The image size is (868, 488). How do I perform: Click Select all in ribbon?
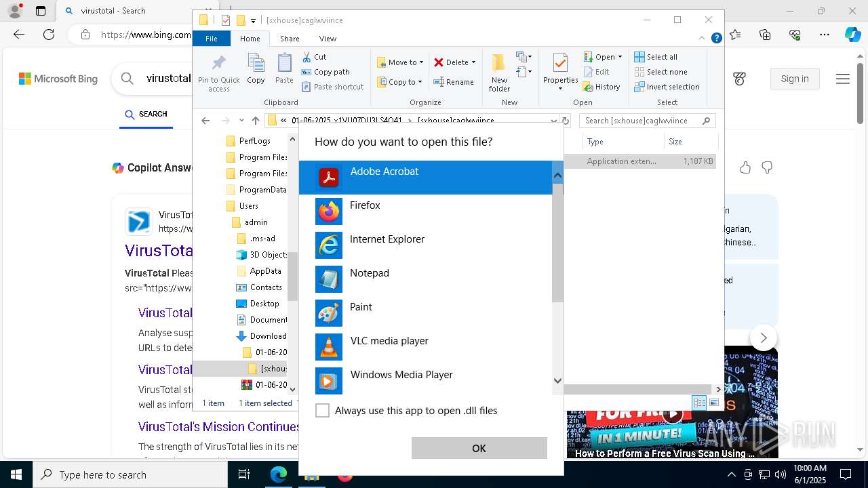point(656,57)
